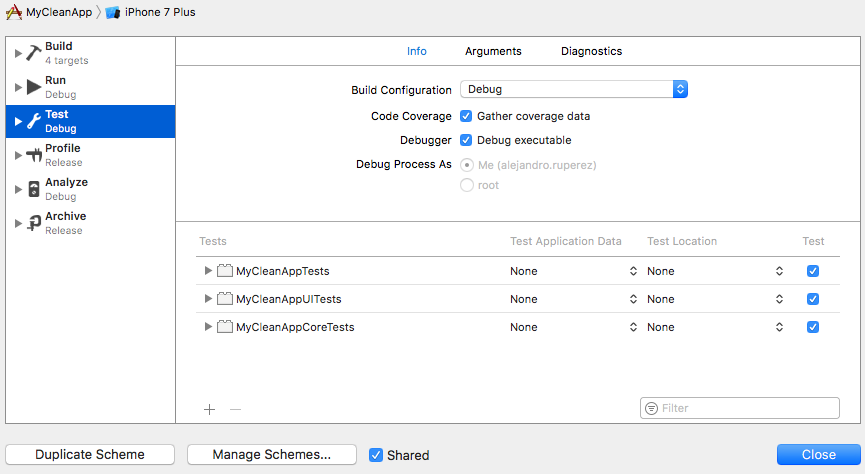This screenshot has height=474, width=865.
Task: Uncheck Test checkbox for MyCleanAppTests
Action: [813, 271]
